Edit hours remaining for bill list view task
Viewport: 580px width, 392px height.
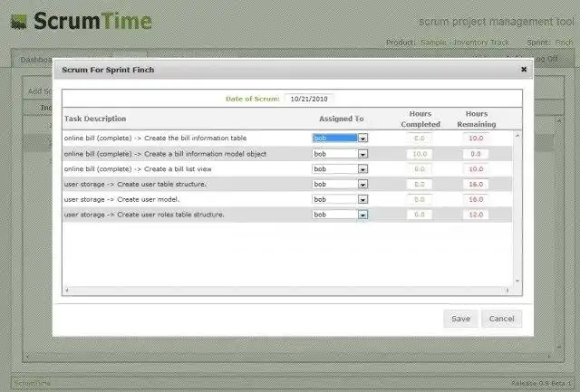tap(476, 169)
